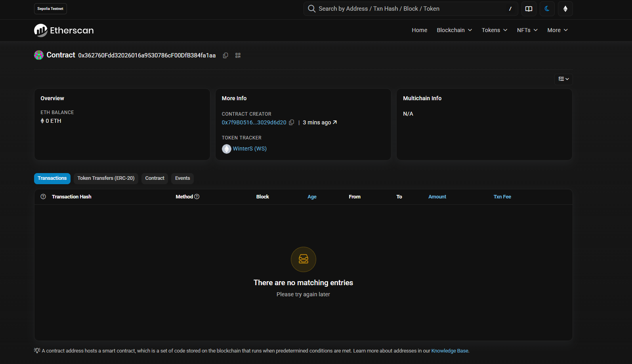The image size is (632, 364).
Task: Open the list view options dropdown
Action: pyautogui.click(x=563, y=79)
